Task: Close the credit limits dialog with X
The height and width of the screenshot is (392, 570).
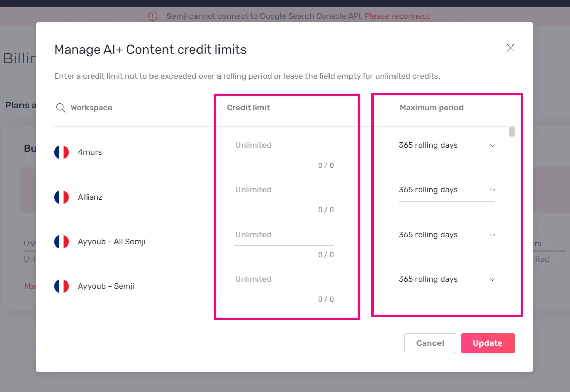Action: [510, 48]
